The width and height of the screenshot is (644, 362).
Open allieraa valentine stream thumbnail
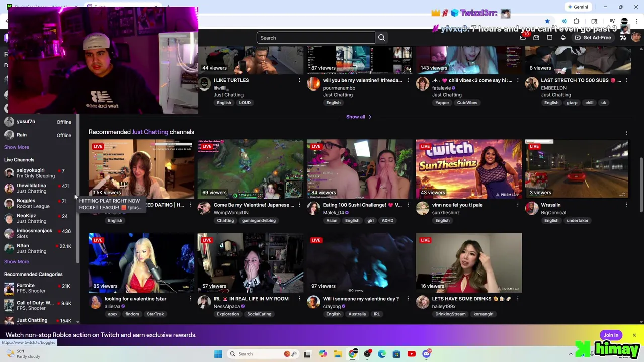coord(141,262)
